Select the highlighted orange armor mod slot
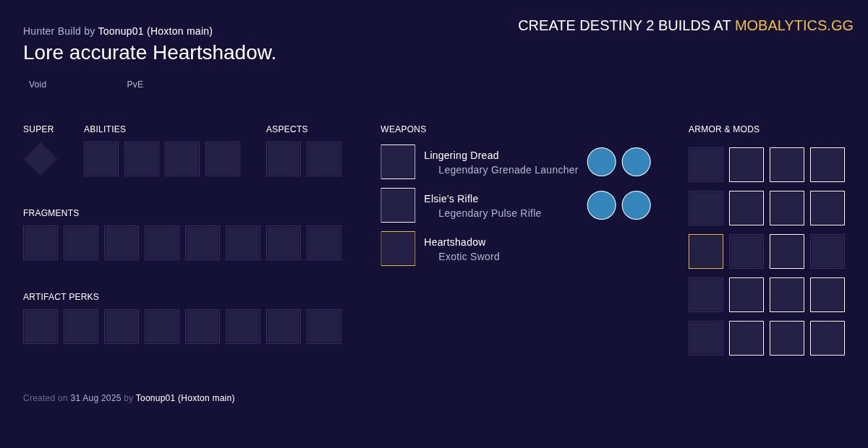This screenshot has width=868, height=448. [706, 251]
